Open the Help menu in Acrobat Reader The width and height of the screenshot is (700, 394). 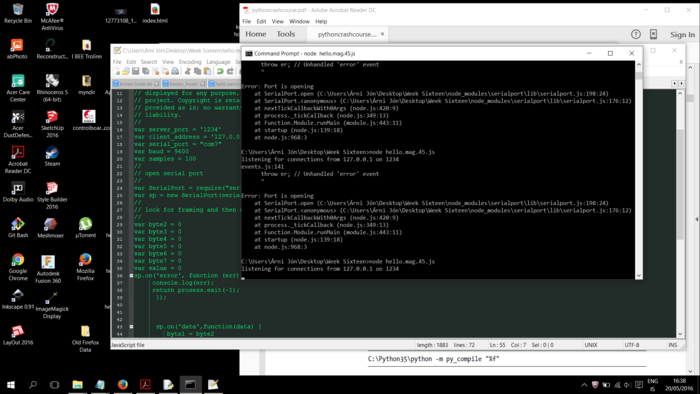click(321, 21)
